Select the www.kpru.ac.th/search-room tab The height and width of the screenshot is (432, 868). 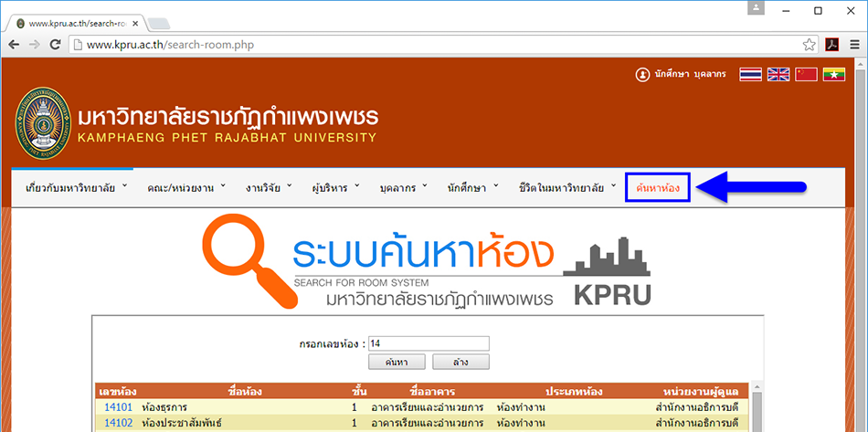pos(75,24)
